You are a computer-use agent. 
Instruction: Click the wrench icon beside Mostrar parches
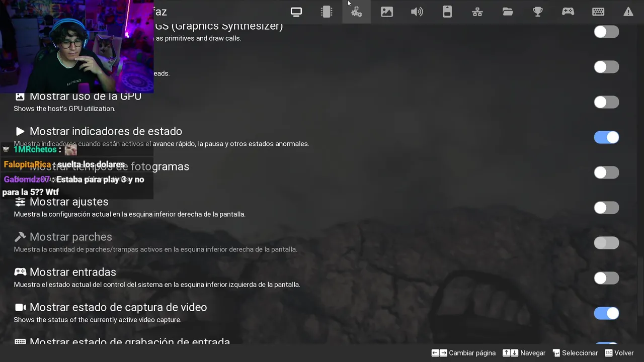click(x=20, y=237)
